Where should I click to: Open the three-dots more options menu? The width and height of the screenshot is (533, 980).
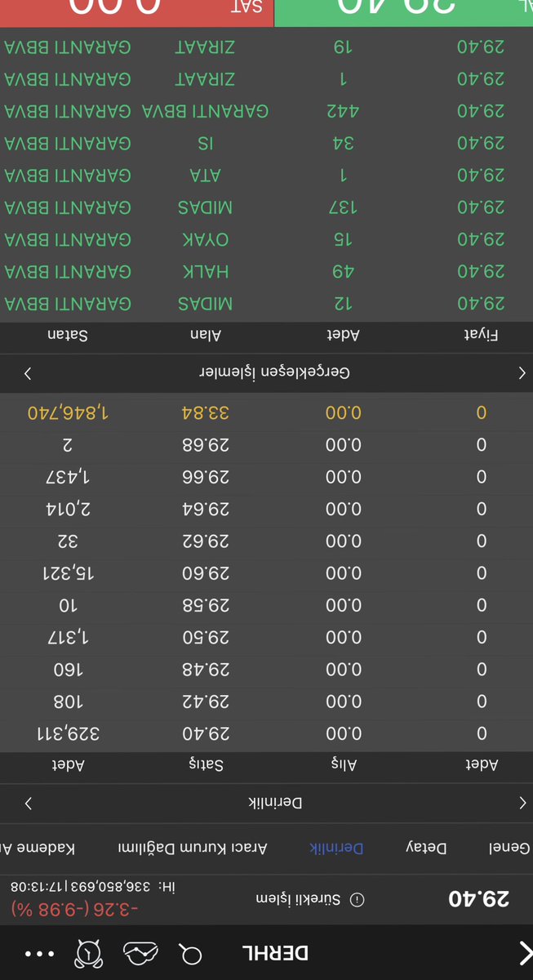coord(40,953)
